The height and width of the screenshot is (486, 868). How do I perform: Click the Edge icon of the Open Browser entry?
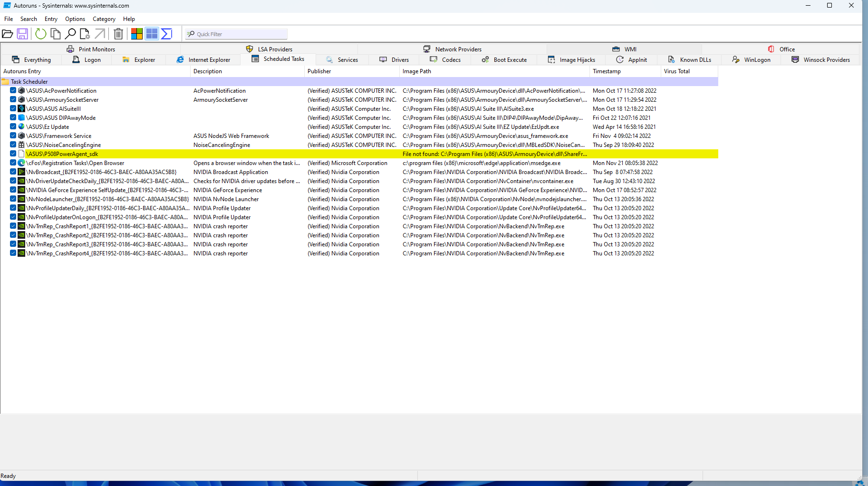(21, 163)
